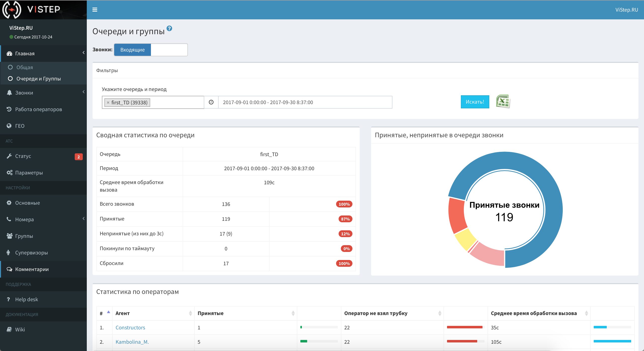This screenshot has width=644, height=351.
Task: Open Help desk support link
Action: point(43,299)
